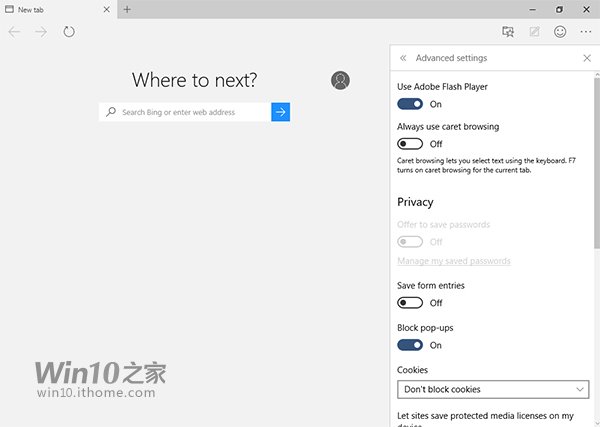Screen dimensions: 600x427
Task: Turn off the Block pop-ups toggle
Action: tap(410, 345)
